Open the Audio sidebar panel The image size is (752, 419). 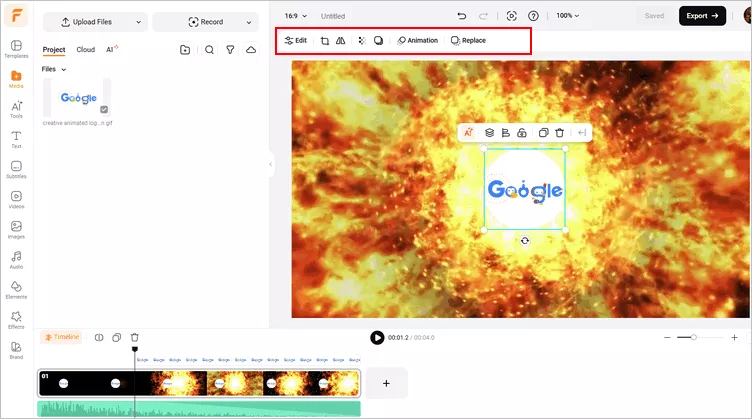tap(16, 260)
